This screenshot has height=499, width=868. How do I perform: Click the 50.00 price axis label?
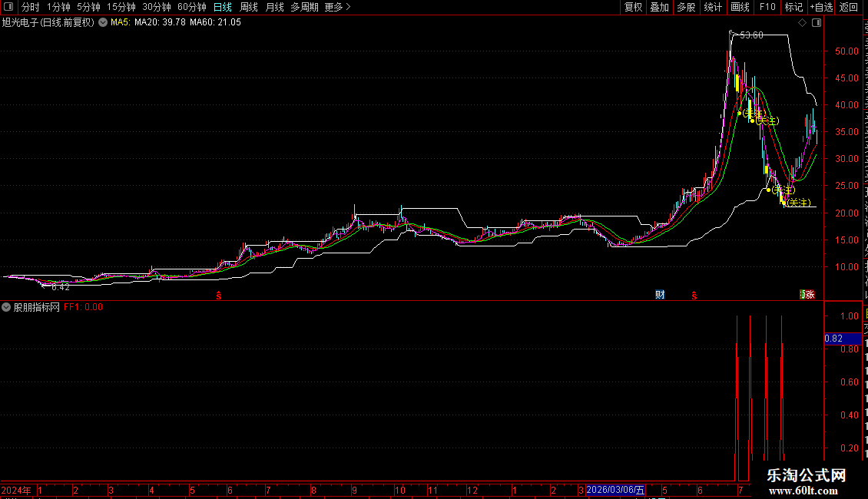click(847, 51)
